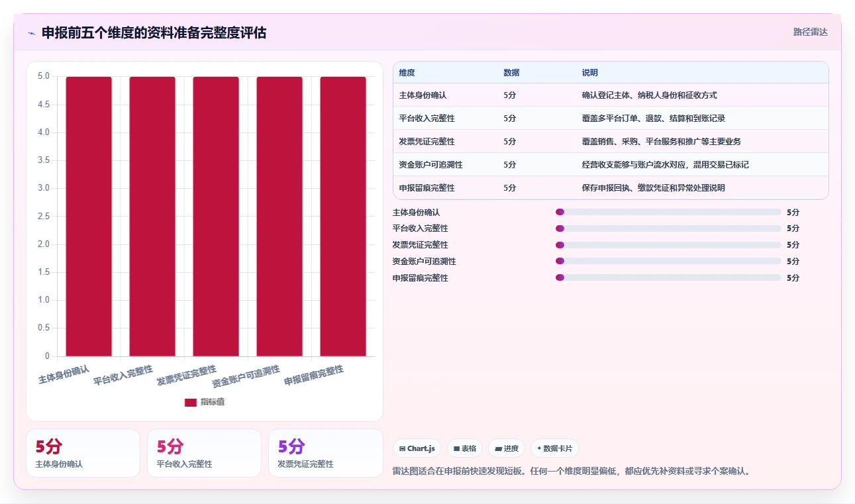Click the 说明 column header
The image size is (855, 504).
[x=590, y=73]
